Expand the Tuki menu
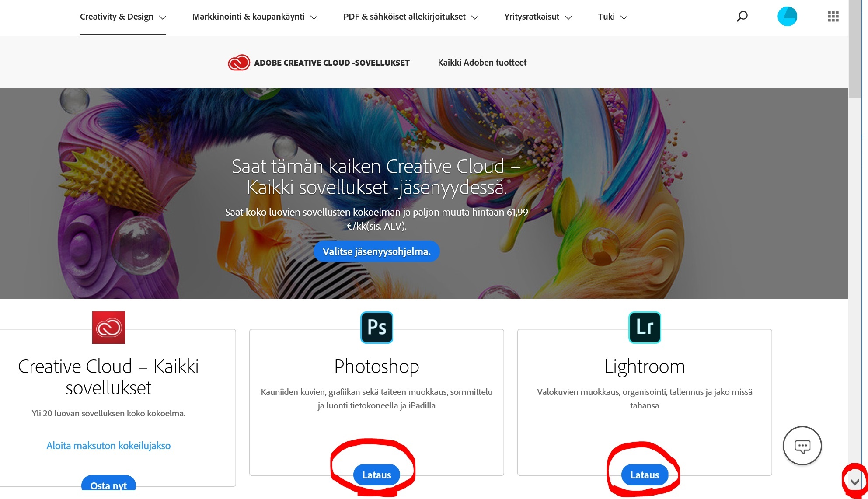This screenshot has width=868, height=499. (613, 17)
